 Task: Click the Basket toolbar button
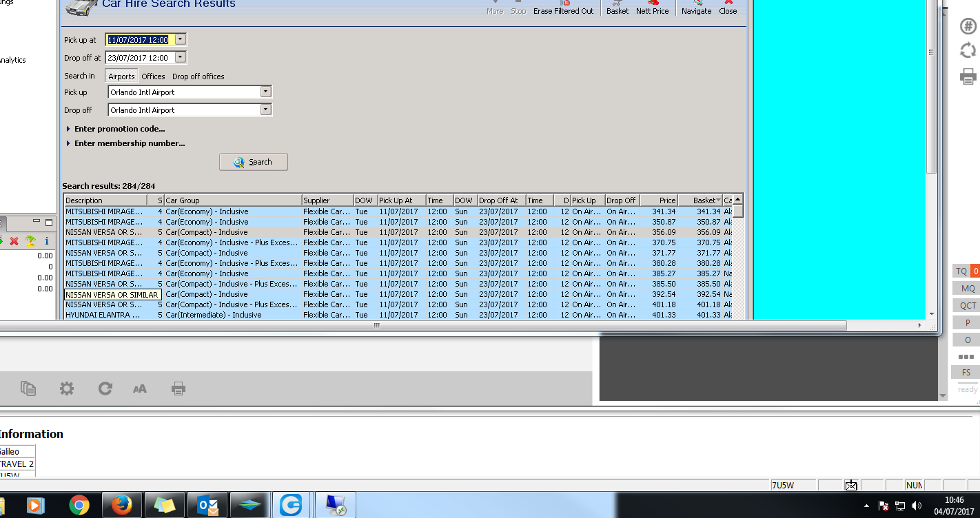tap(617, 8)
